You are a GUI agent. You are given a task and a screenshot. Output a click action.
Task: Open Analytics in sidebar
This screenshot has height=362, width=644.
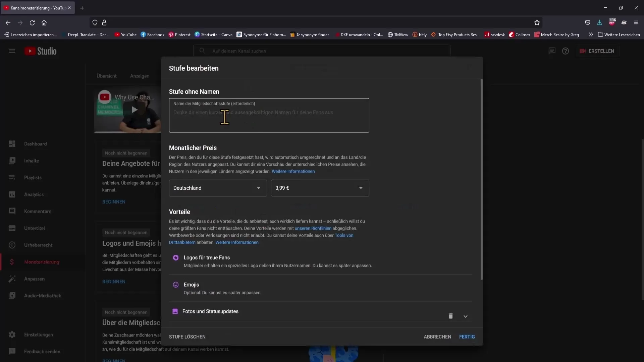(34, 194)
